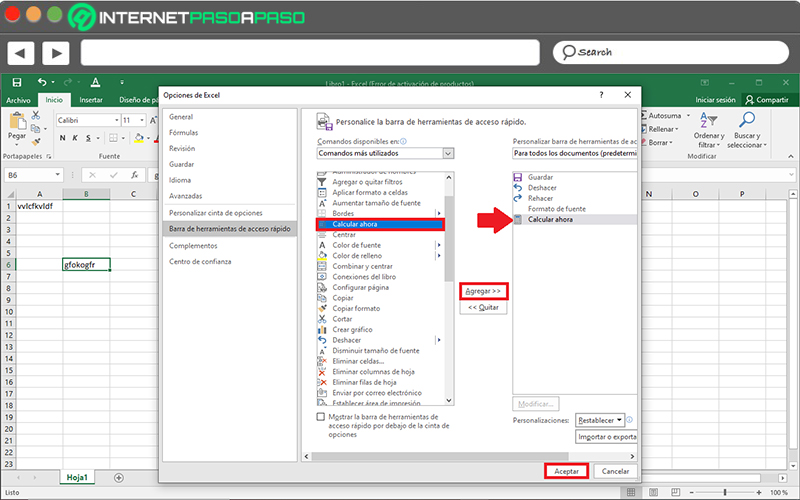Confirm the dialog with Aceptar
This screenshot has height=500, width=800.
(566, 471)
